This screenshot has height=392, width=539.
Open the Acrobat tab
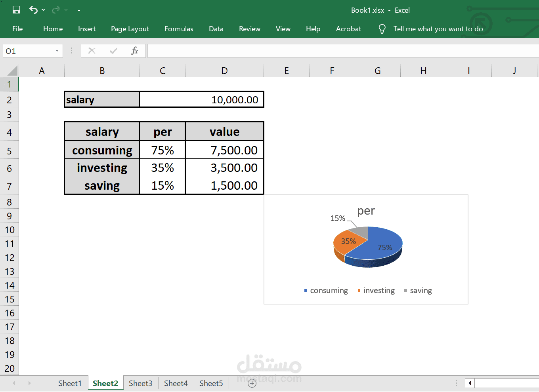(348, 29)
